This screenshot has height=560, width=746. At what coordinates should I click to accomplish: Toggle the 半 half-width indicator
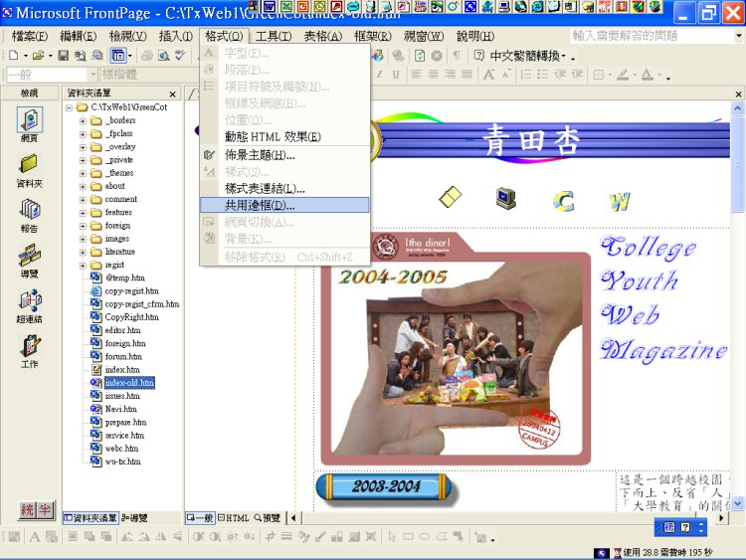[x=45, y=510]
